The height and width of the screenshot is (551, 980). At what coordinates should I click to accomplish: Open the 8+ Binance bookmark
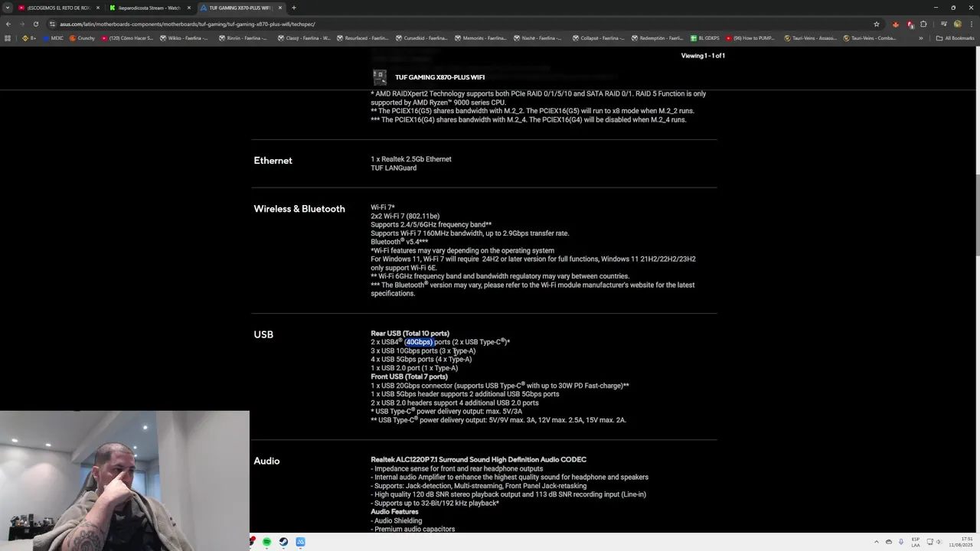[29, 38]
